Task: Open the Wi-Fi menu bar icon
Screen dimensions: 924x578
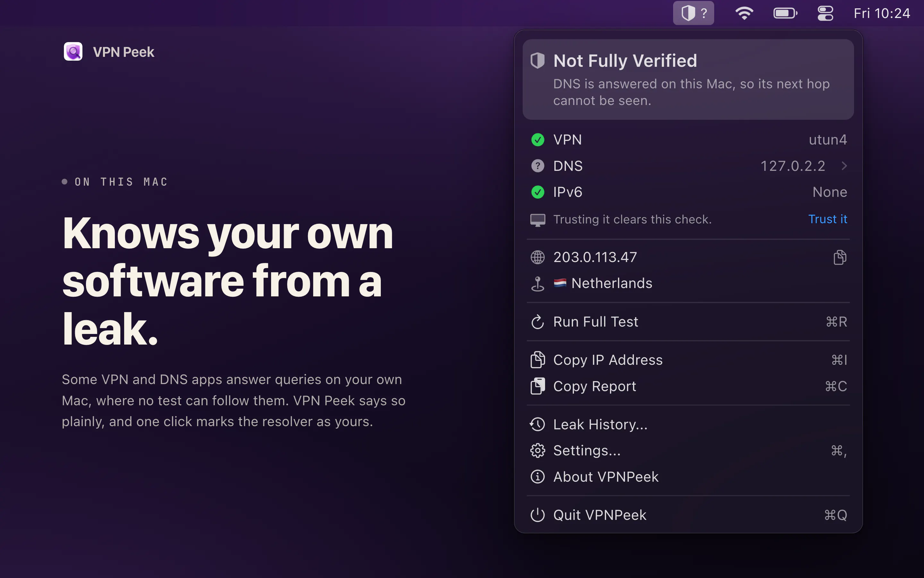Action: click(744, 13)
